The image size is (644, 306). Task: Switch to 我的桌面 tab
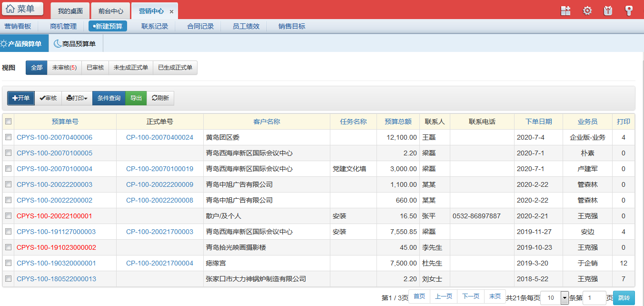point(70,11)
